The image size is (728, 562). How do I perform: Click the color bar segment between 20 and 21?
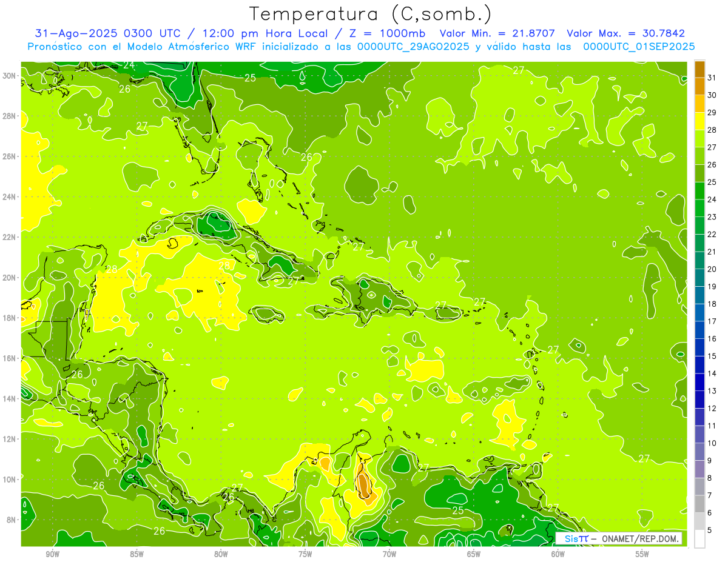pos(699,261)
